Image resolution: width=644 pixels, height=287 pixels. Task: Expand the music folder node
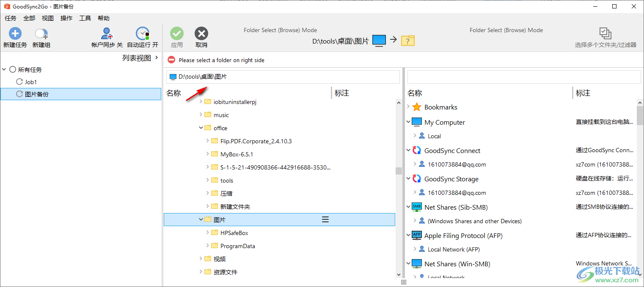(201, 115)
